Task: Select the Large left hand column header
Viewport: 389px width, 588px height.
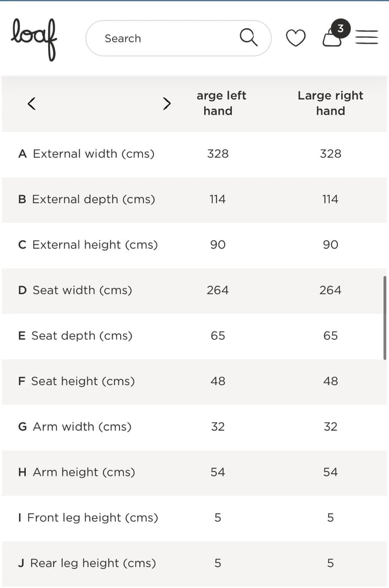Action: click(x=221, y=103)
